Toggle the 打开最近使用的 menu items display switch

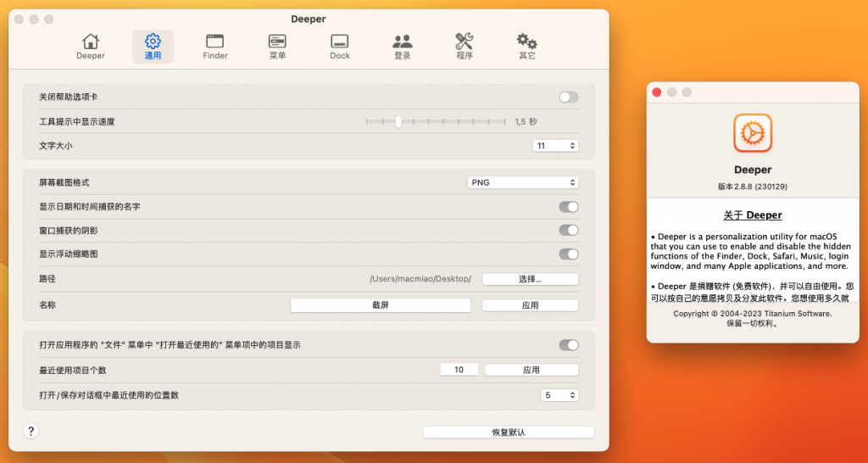pyautogui.click(x=569, y=346)
